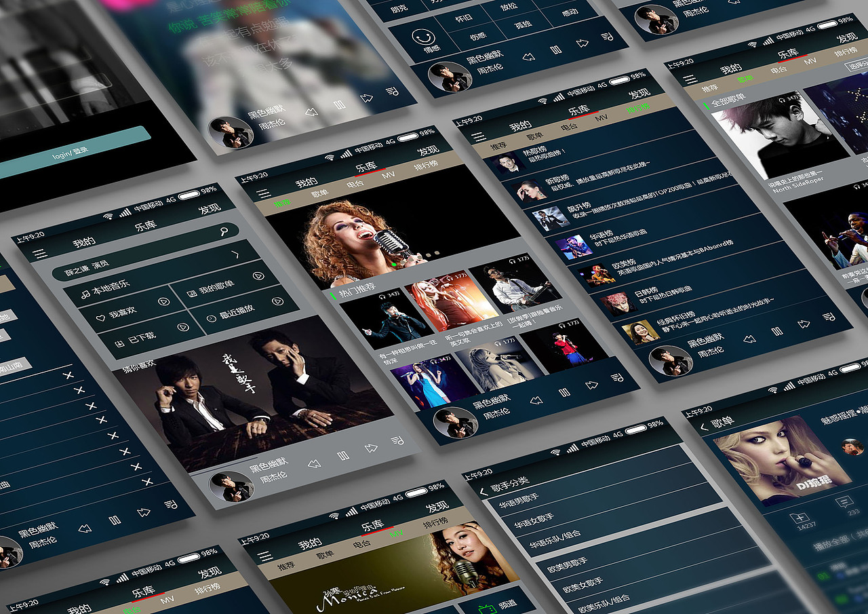Go back using chevron beside 歌手分类
Screen dimensions: 868x614
[483, 491]
